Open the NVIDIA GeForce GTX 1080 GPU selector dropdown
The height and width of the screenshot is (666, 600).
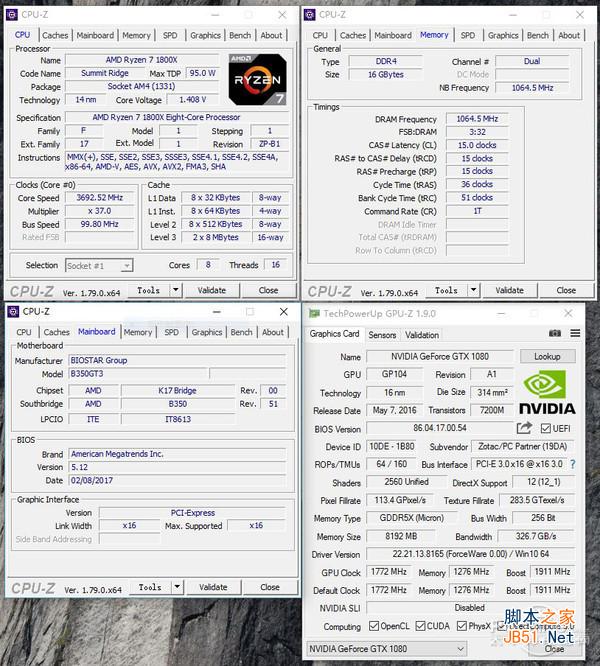coord(460,649)
